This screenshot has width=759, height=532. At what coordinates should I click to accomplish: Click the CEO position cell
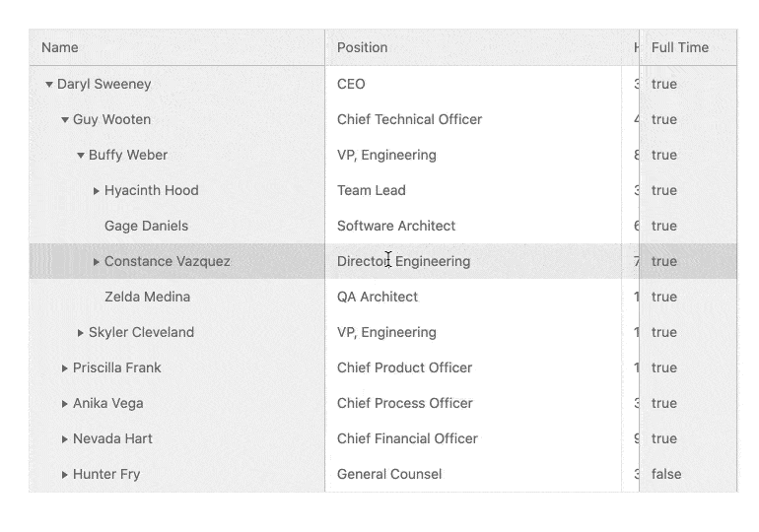point(351,85)
